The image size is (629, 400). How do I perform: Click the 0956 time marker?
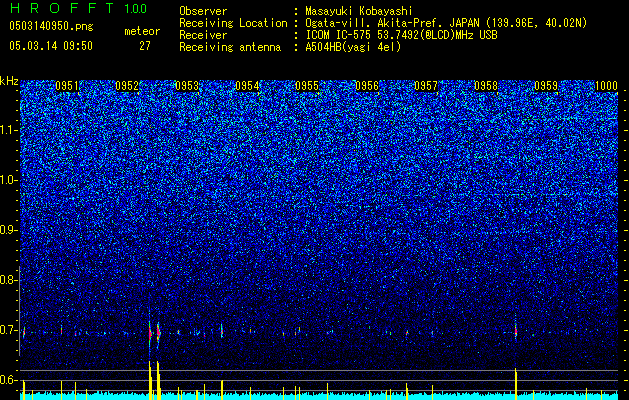tap(367, 86)
